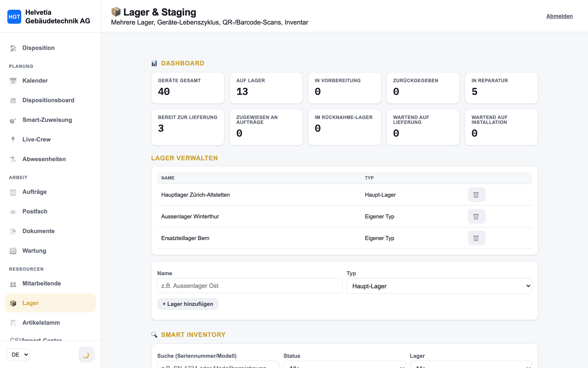The image size is (588, 368).
Task: Click the Live-Crew pin icon
Action: (x=13, y=140)
